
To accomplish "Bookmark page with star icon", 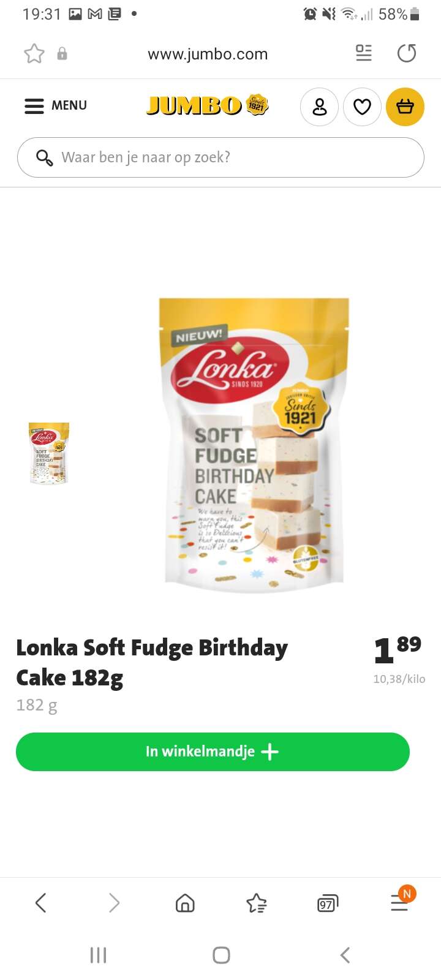I will (34, 54).
